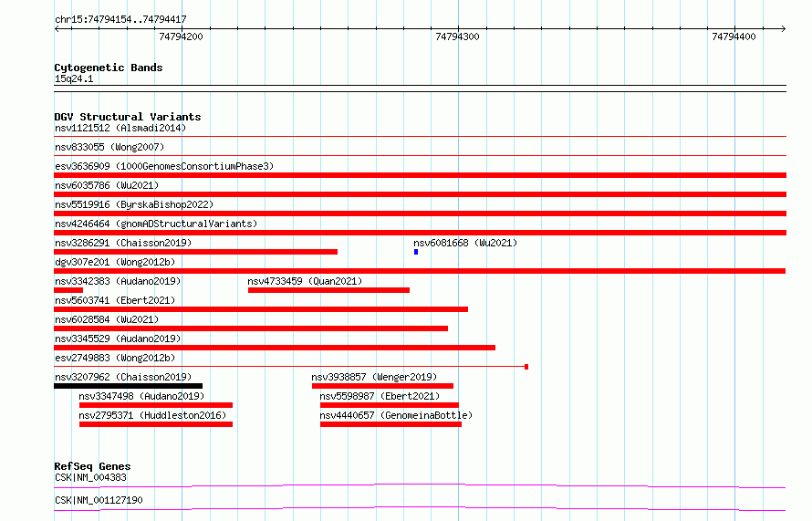Open the nsv5598987 (Ebert2021) label
The height and width of the screenshot is (521, 812).
380,396
